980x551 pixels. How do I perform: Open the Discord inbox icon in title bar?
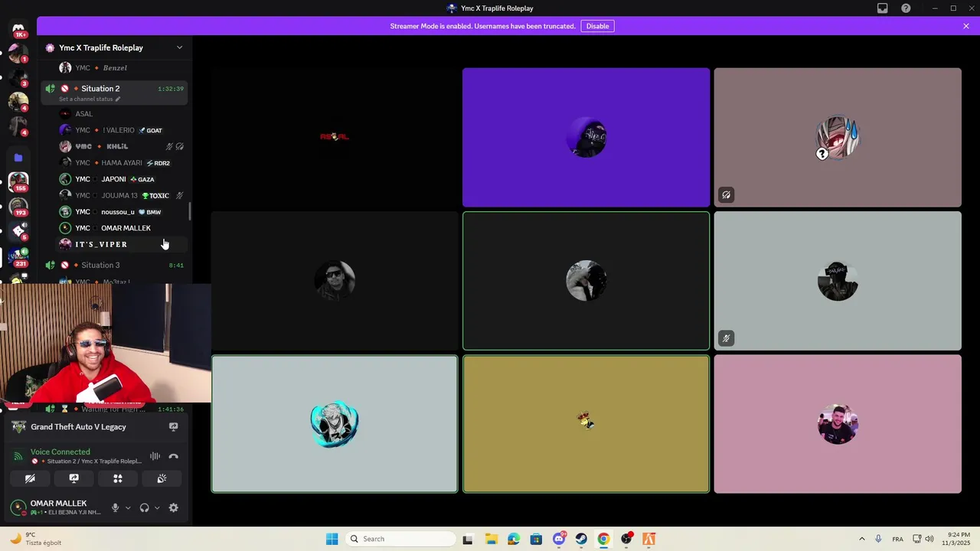(x=883, y=8)
